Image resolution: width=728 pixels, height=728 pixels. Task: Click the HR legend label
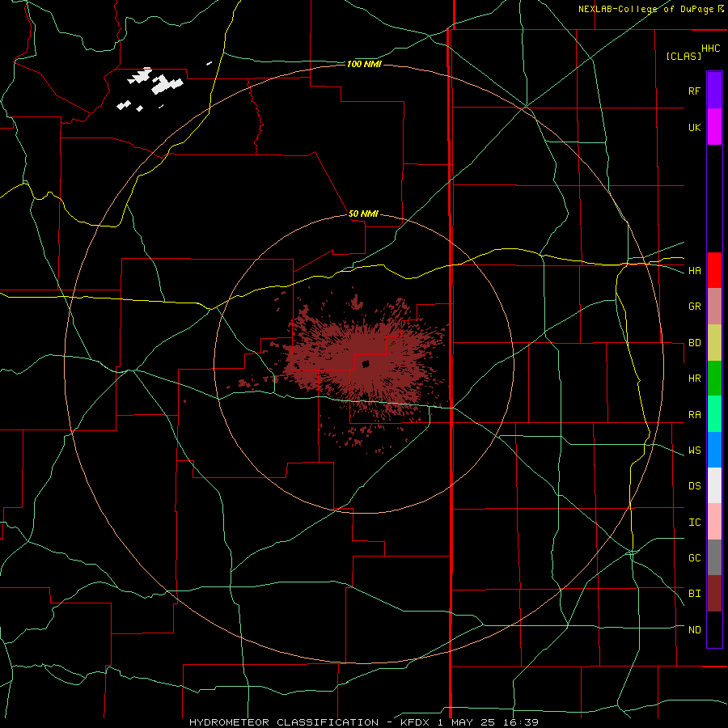pos(694,379)
